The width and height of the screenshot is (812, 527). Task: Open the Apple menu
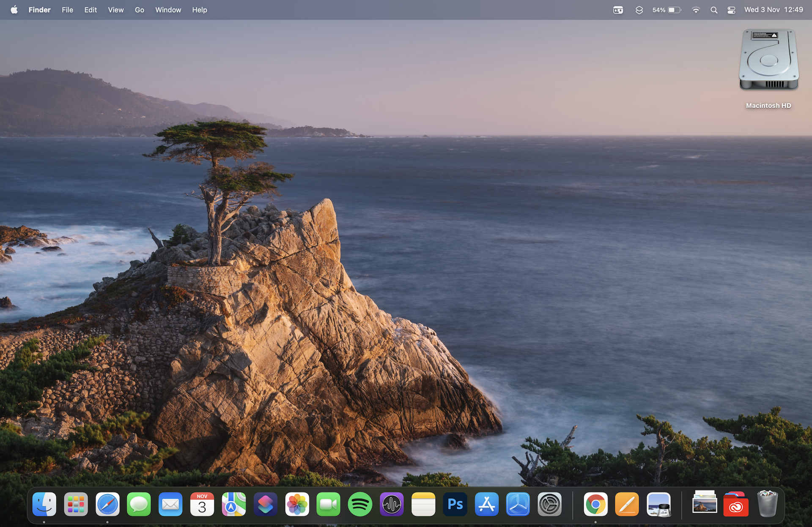[x=14, y=10]
